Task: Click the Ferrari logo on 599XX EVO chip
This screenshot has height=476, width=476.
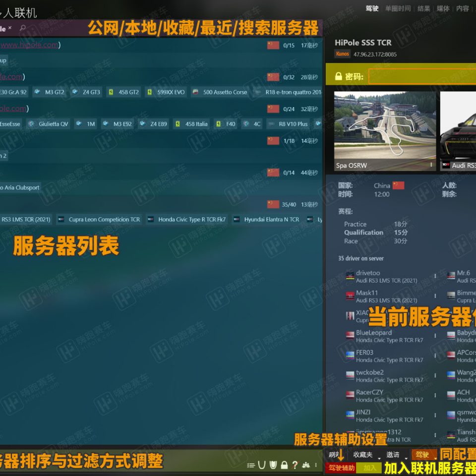Action: [150, 92]
